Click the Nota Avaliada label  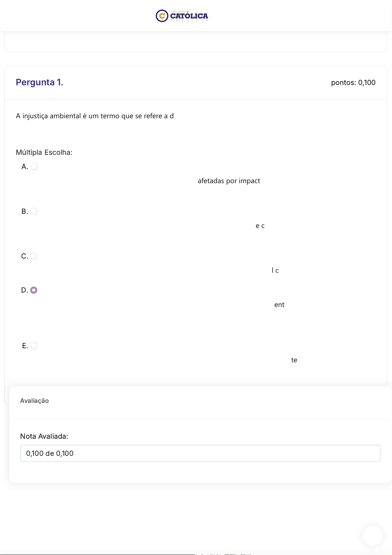pos(44,436)
